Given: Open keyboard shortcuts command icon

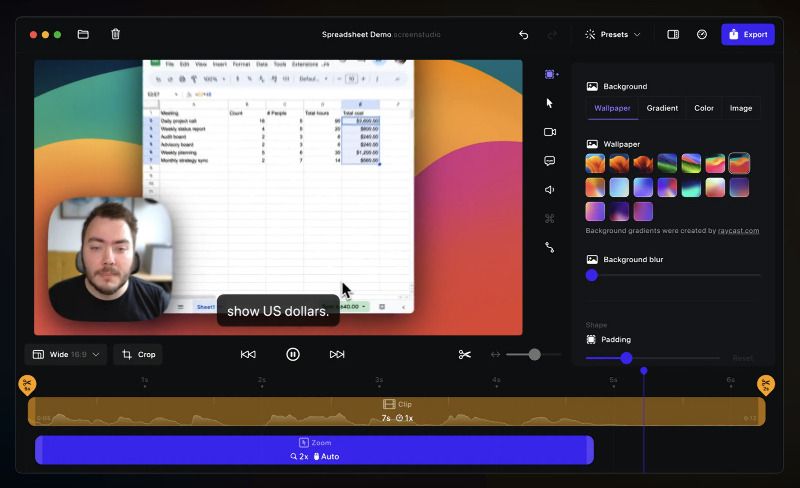Looking at the screenshot, I should pos(549,218).
